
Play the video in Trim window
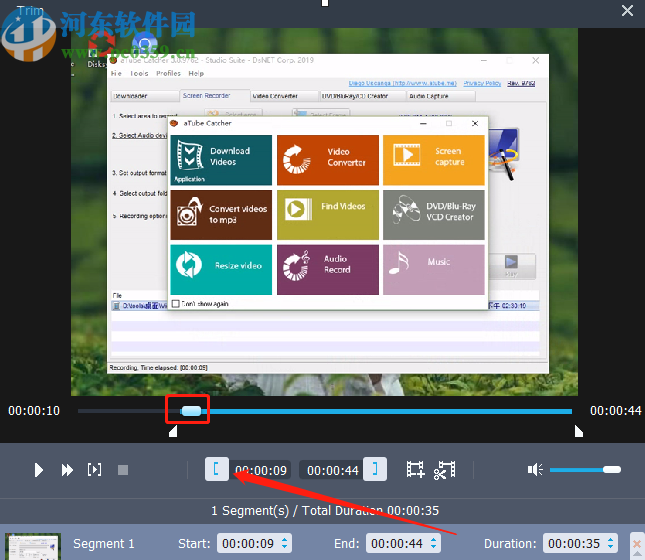coord(39,469)
